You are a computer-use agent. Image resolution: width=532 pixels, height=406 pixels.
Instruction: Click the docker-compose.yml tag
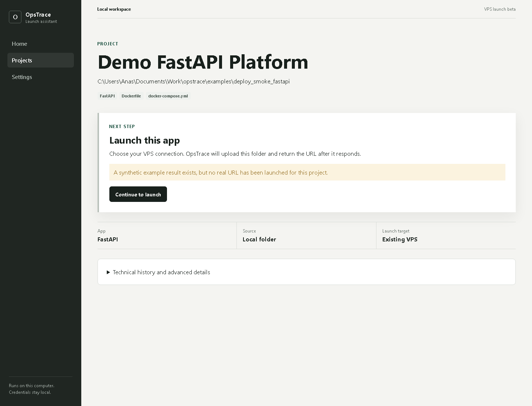[x=168, y=96]
